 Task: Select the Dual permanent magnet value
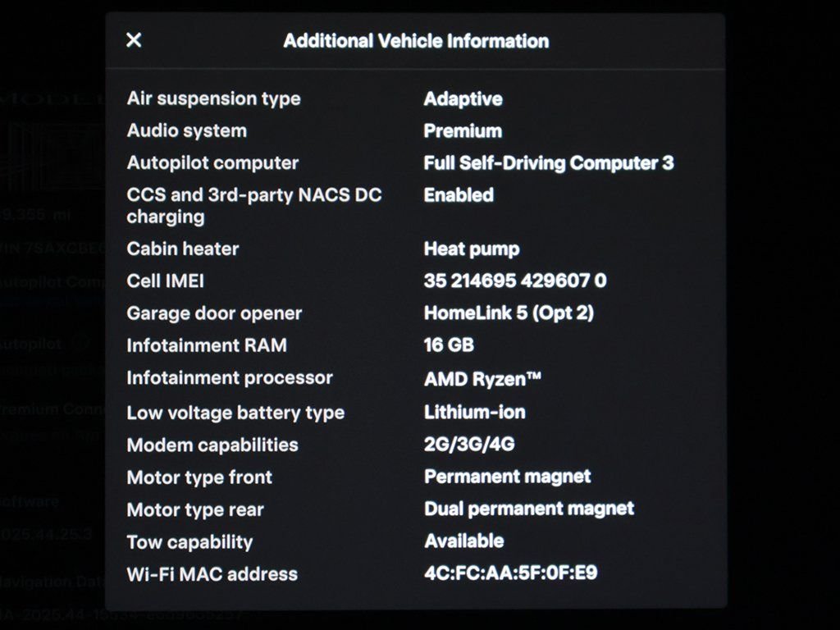click(528, 509)
